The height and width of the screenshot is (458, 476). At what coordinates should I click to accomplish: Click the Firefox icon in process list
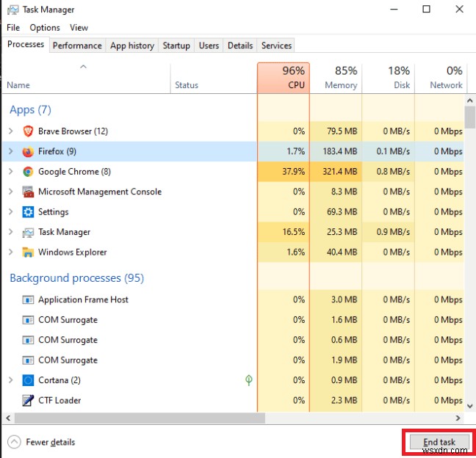pyautogui.click(x=28, y=152)
